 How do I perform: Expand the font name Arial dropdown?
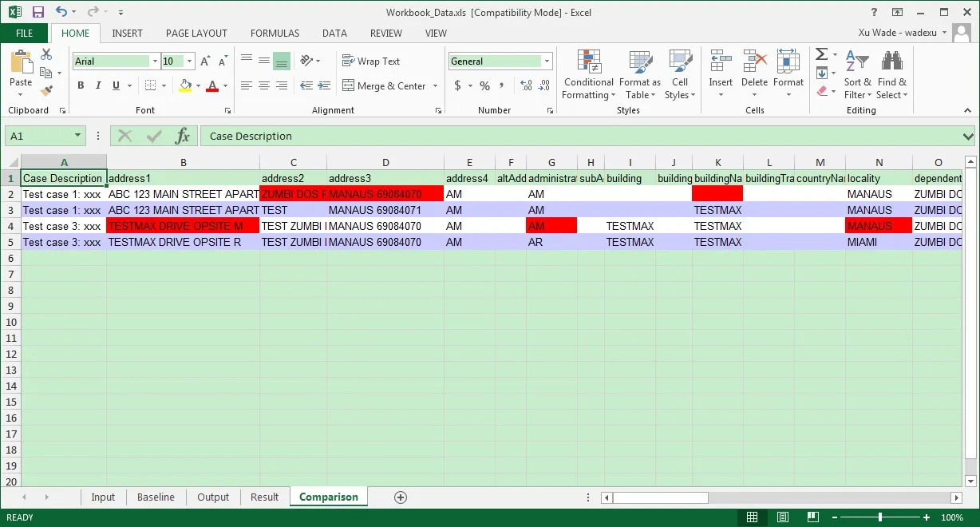coord(155,61)
